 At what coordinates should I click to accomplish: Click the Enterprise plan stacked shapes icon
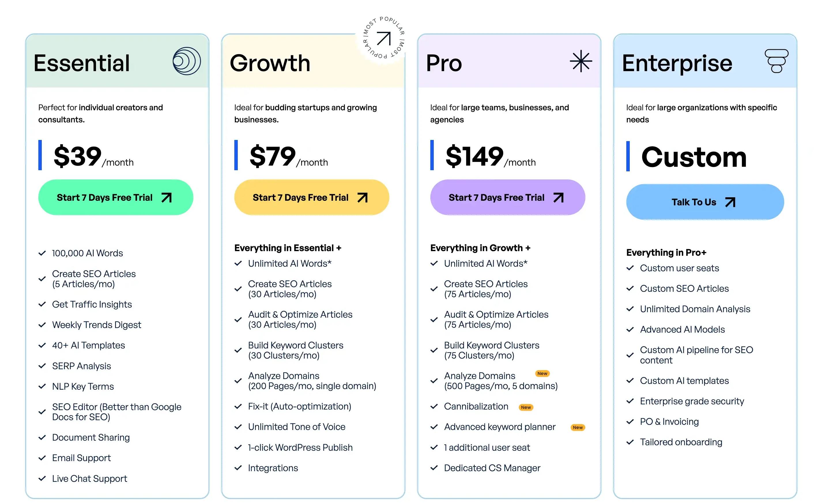(776, 61)
